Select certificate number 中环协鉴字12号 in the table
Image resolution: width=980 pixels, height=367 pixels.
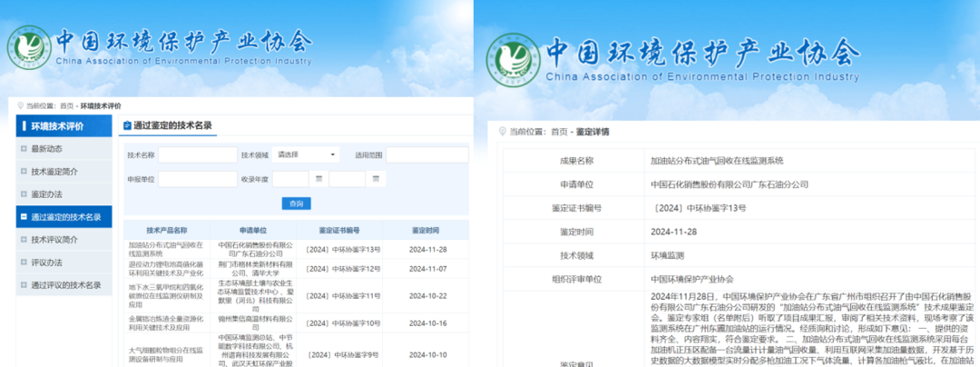click(343, 269)
